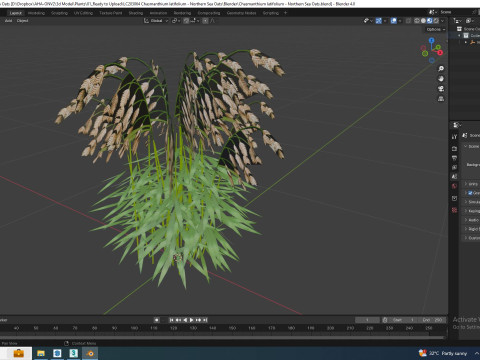This screenshot has height=360, width=480.
Task: Add a new workspace with plus button
Action: pos(285,13)
